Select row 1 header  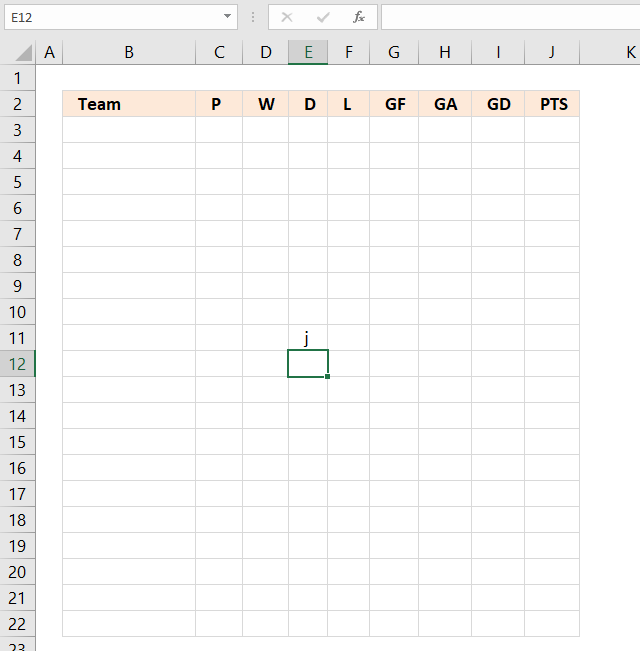pyautogui.click(x=17, y=78)
